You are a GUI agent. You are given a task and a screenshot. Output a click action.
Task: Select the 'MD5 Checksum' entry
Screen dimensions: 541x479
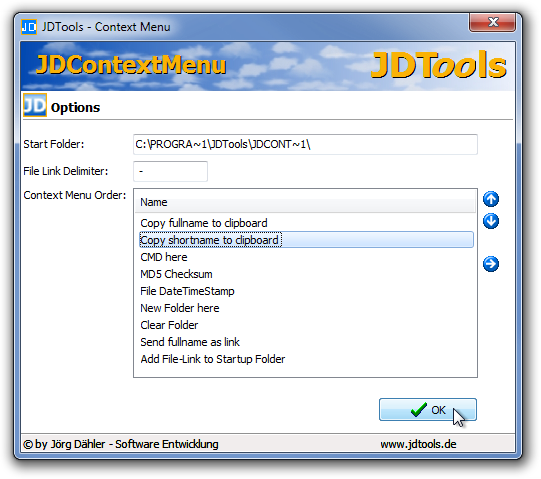point(176,274)
